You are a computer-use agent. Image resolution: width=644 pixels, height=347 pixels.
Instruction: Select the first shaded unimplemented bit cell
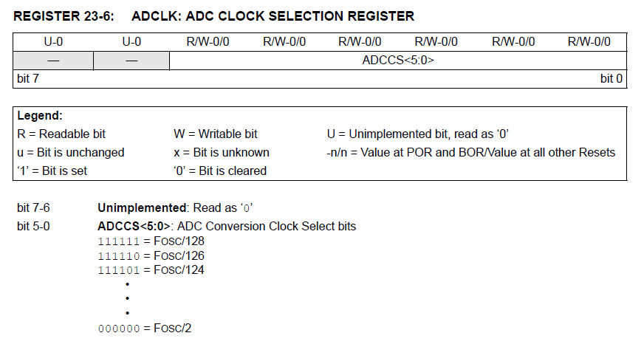click(53, 61)
